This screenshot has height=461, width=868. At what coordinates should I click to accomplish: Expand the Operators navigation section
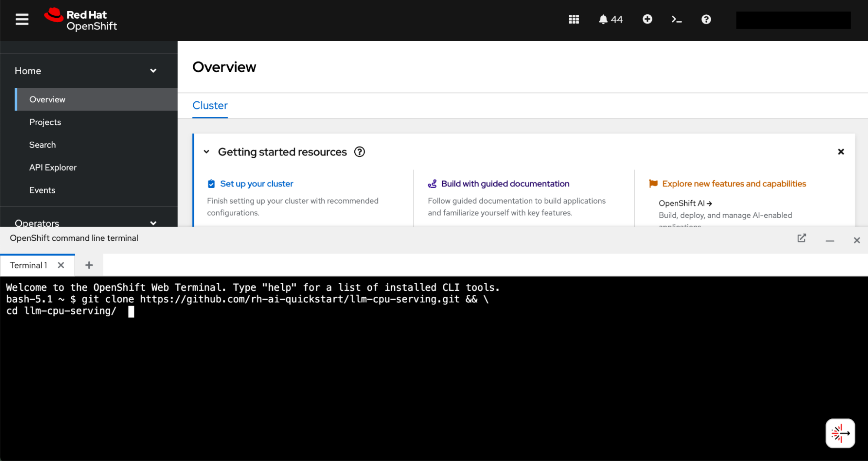pos(153,222)
